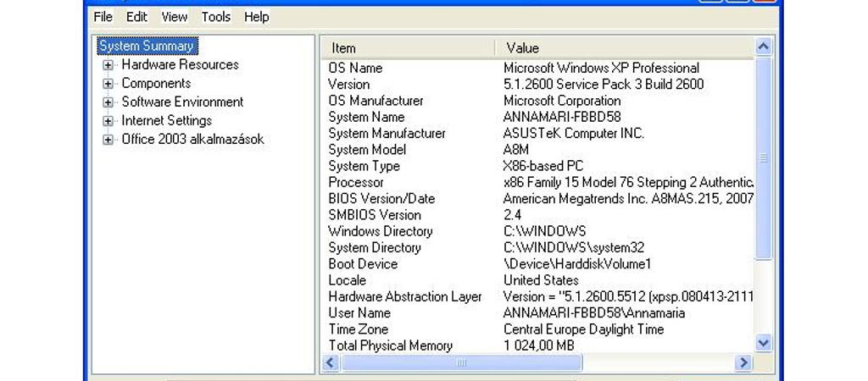Open the Tools menu
868x381 pixels.
point(216,17)
